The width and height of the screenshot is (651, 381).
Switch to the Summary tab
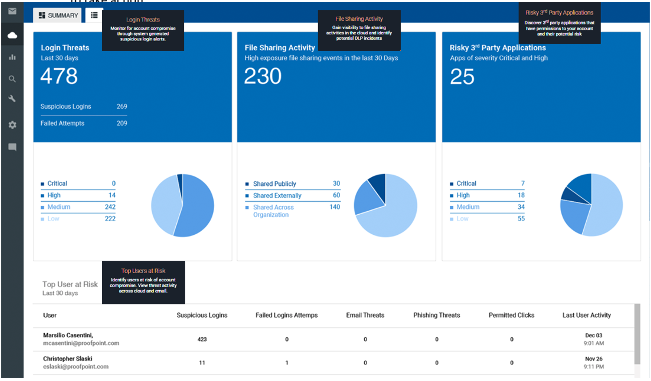click(x=58, y=15)
